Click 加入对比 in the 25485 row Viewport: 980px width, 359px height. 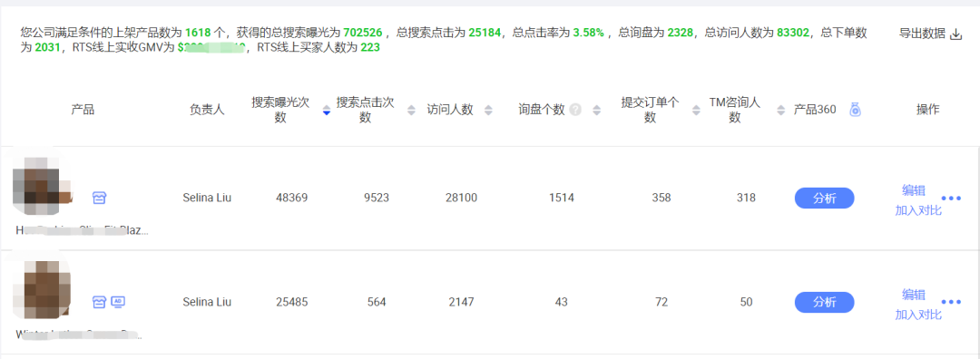coord(918,315)
